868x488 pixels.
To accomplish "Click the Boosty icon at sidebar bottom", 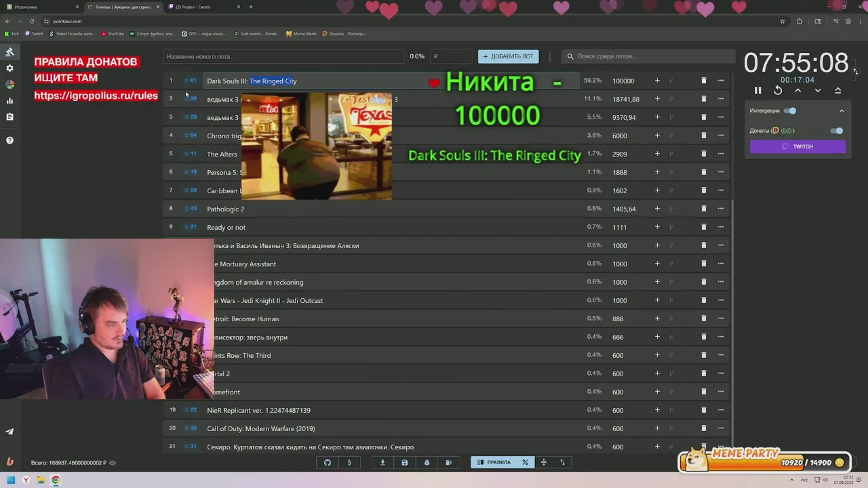I will (x=9, y=462).
